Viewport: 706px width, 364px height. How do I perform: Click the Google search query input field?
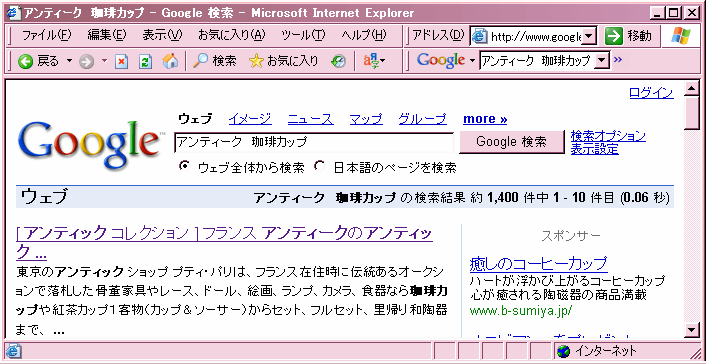pyautogui.click(x=314, y=142)
